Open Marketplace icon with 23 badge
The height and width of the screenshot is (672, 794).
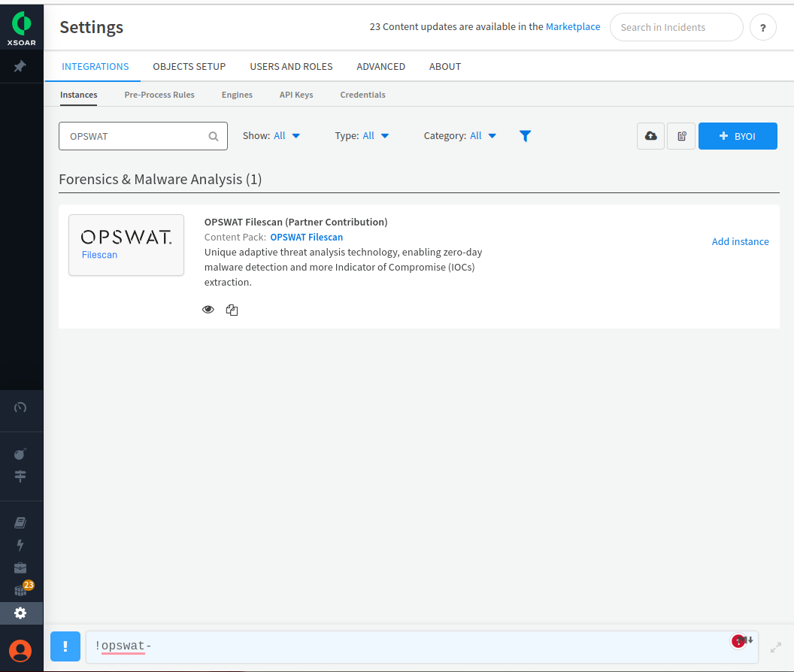click(x=23, y=589)
